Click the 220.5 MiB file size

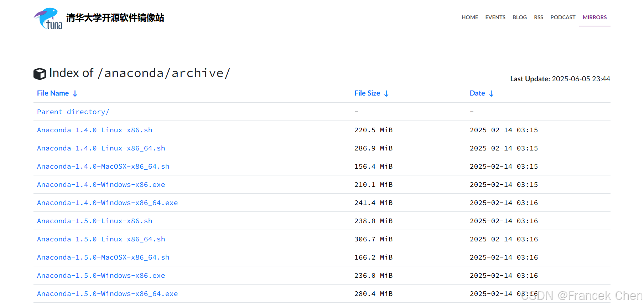373,130
